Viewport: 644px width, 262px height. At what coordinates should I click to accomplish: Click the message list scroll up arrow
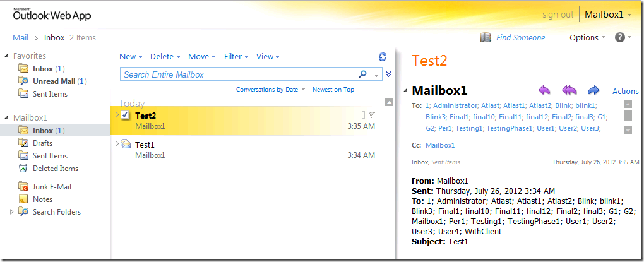(390, 102)
